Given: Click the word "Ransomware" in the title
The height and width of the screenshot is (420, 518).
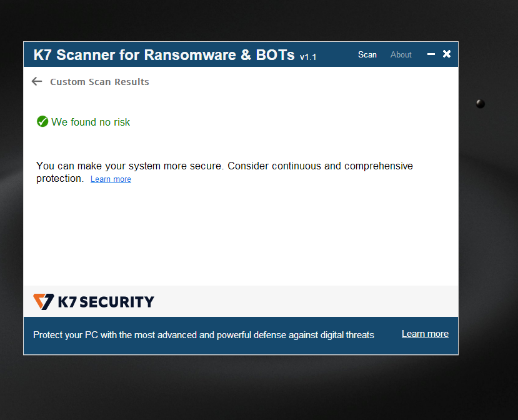Looking at the screenshot, I should pyautogui.click(x=187, y=55).
